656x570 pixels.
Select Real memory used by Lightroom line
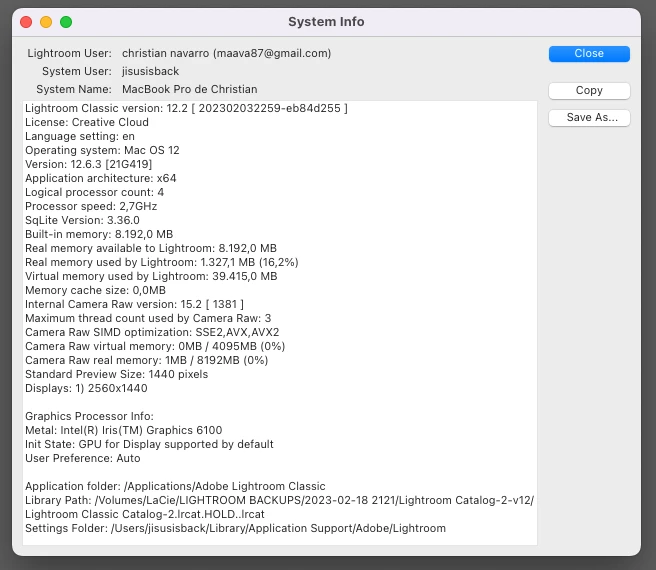(x=162, y=262)
